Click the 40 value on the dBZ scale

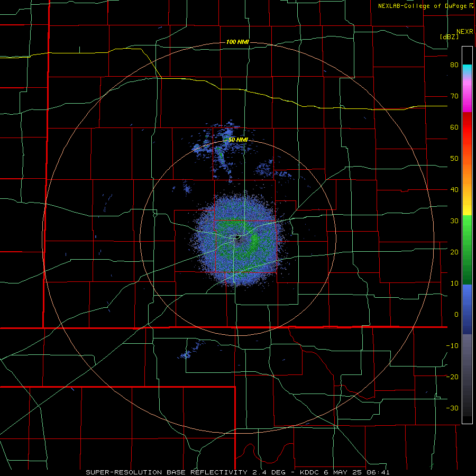(x=454, y=190)
